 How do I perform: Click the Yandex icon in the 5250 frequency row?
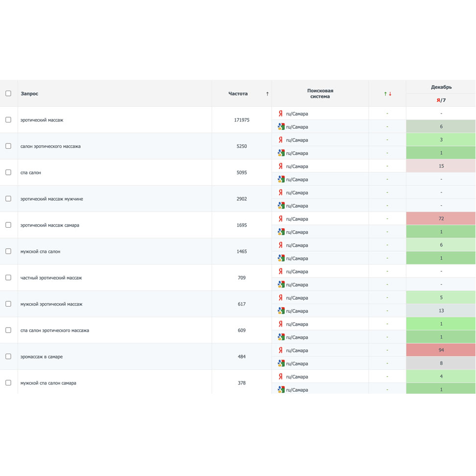[x=281, y=140]
